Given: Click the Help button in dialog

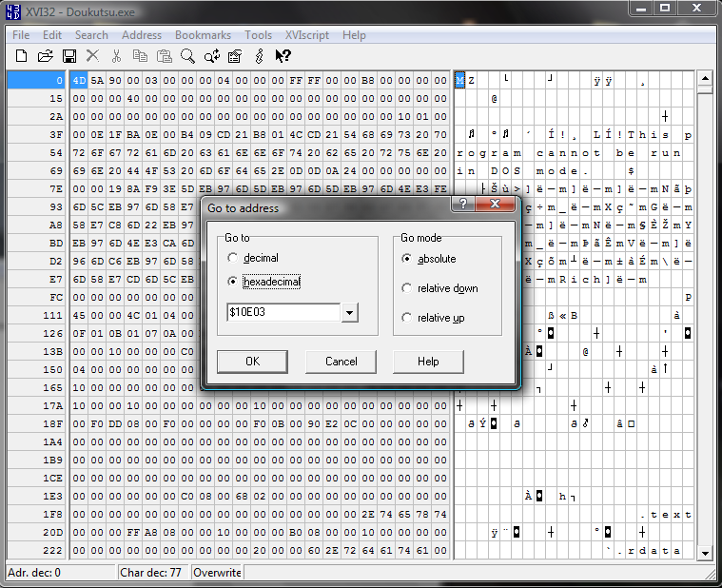Looking at the screenshot, I should (428, 362).
